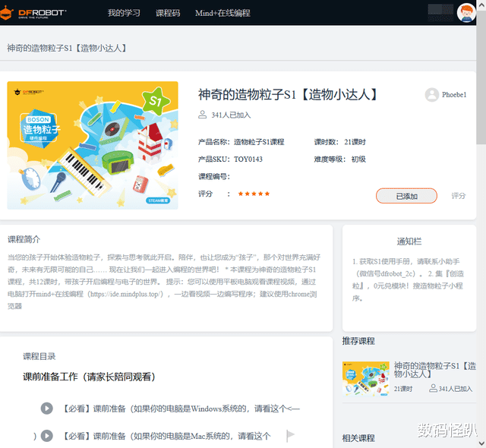The height and width of the screenshot is (448, 486).
Task: Click the 已添加 button
Action: 406,196
